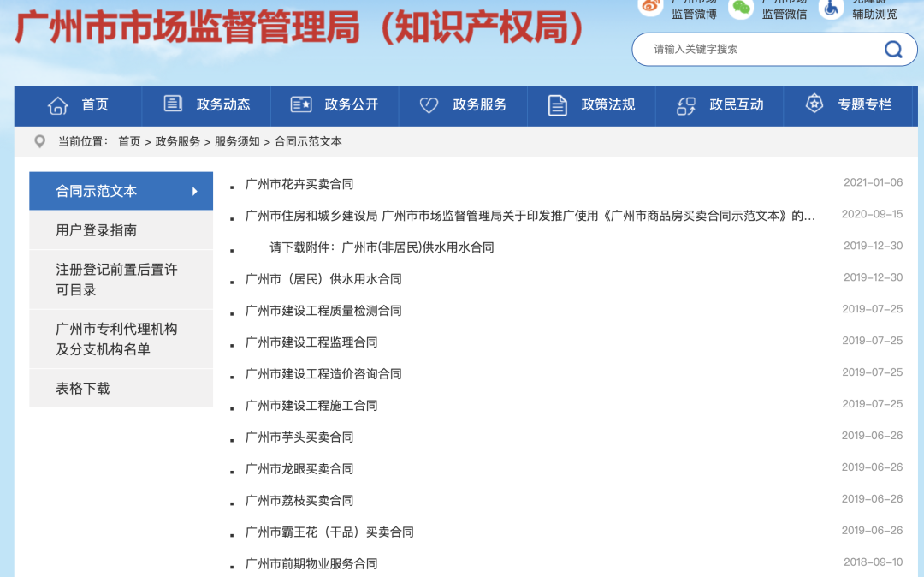Screen dimensions: 924x577
Task: Click the date 2018-09-10
Action: coord(873,562)
